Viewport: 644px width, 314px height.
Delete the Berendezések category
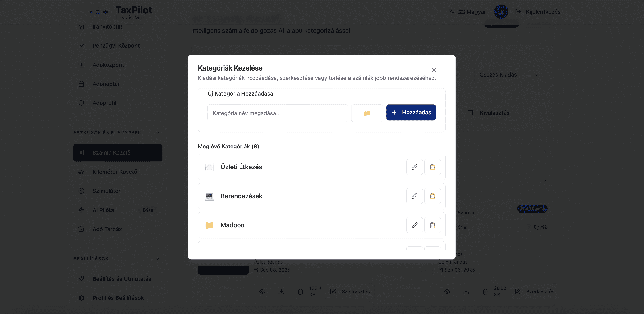click(432, 196)
